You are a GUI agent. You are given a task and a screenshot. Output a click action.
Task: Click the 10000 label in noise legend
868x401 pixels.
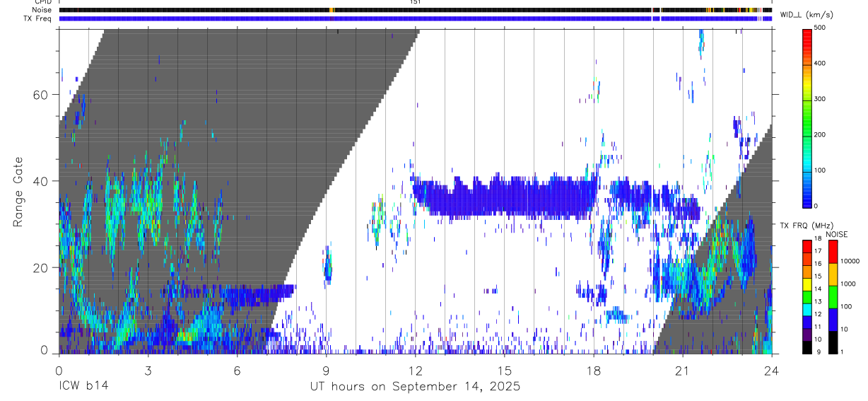(850, 261)
